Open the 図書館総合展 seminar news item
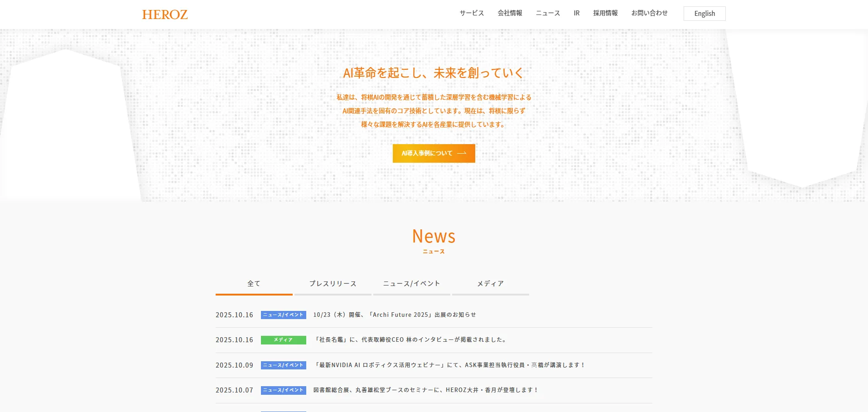The image size is (868, 412). tap(425, 390)
